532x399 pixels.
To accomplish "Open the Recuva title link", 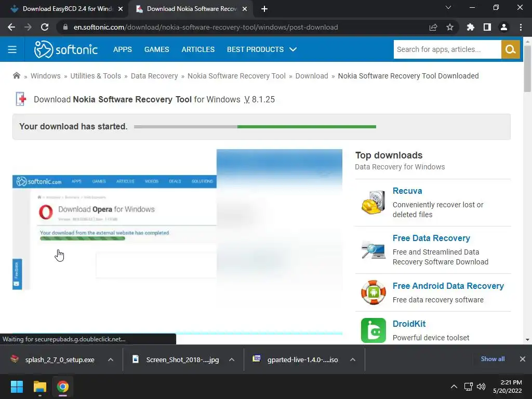I will (407, 191).
